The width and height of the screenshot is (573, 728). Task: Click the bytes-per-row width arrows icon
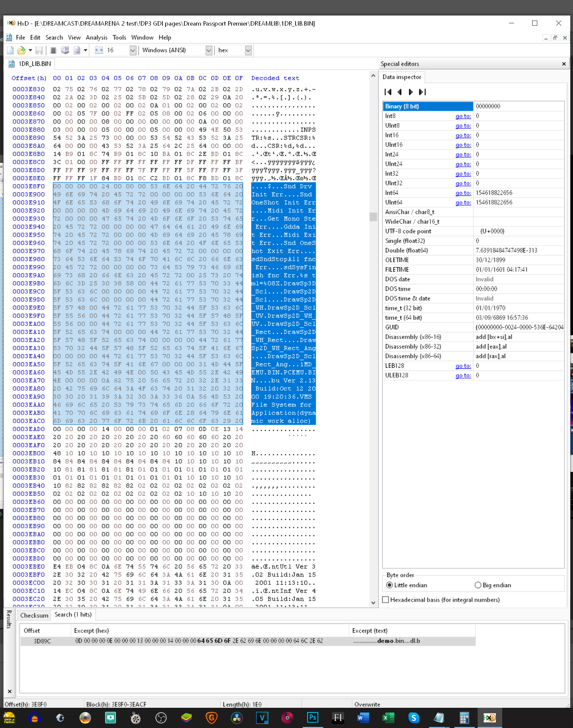click(99, 50)
